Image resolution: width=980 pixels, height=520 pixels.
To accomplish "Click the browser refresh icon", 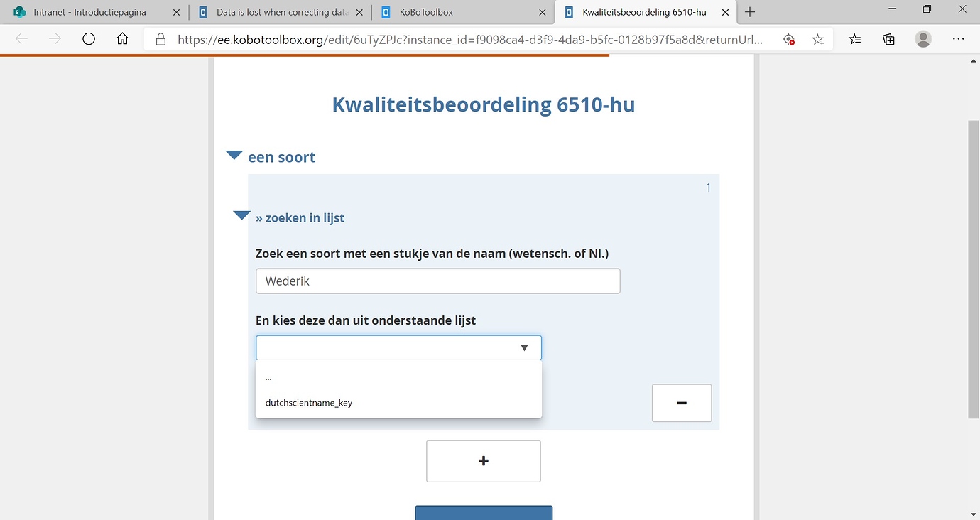I will [x=89, y=39].
